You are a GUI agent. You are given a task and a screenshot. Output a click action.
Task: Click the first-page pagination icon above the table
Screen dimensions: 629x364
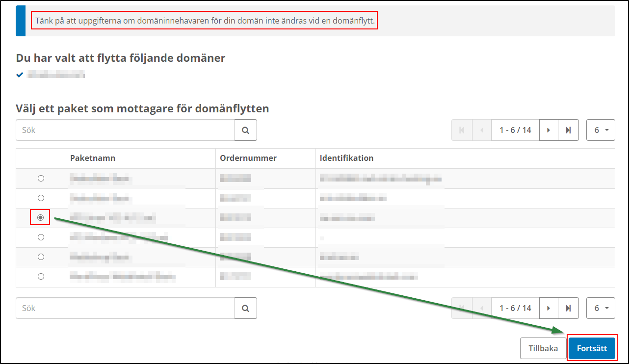pyautogui.click(x=461, y=130)
